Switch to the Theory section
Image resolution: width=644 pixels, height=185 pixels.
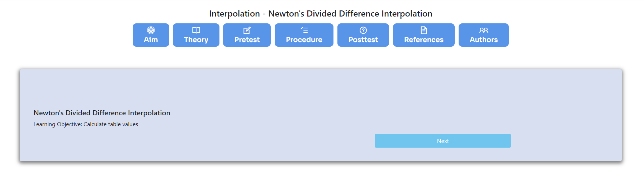(196, 40)
